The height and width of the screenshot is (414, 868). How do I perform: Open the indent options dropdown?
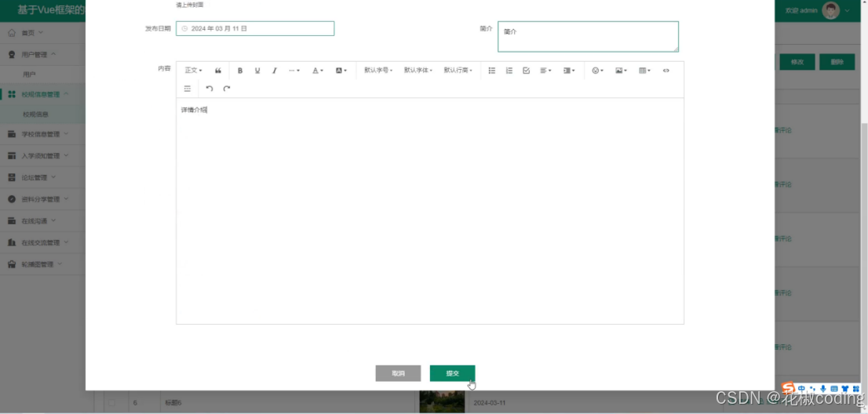pyautogui.click(x=569, y=71)
